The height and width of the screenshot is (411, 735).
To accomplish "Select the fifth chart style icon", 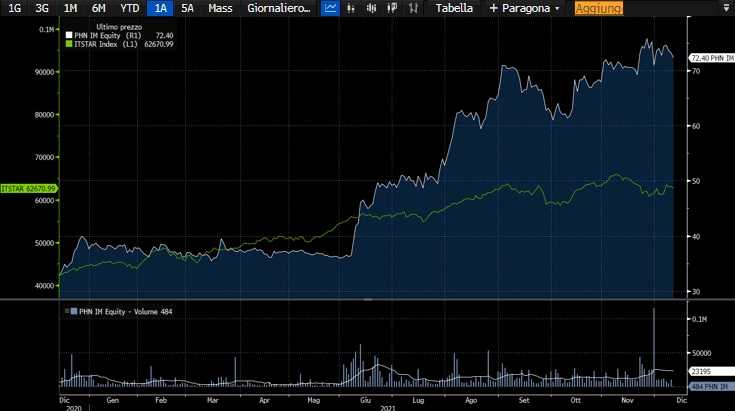I will point(413,8).
